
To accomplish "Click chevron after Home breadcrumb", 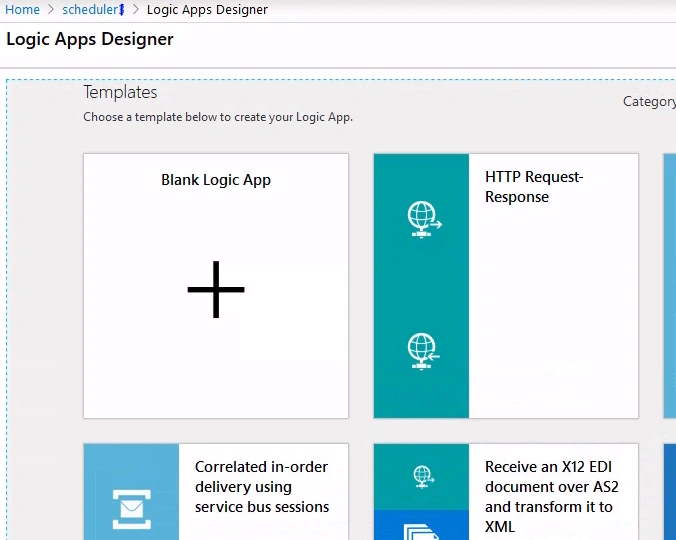I will [51, 9].
